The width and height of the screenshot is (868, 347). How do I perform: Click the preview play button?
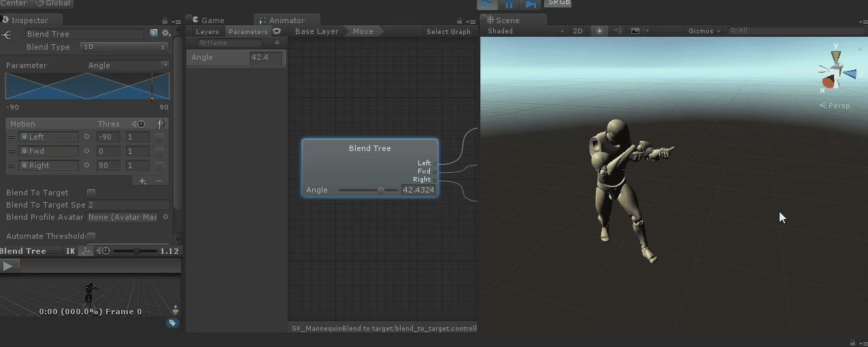pos(8,266)
